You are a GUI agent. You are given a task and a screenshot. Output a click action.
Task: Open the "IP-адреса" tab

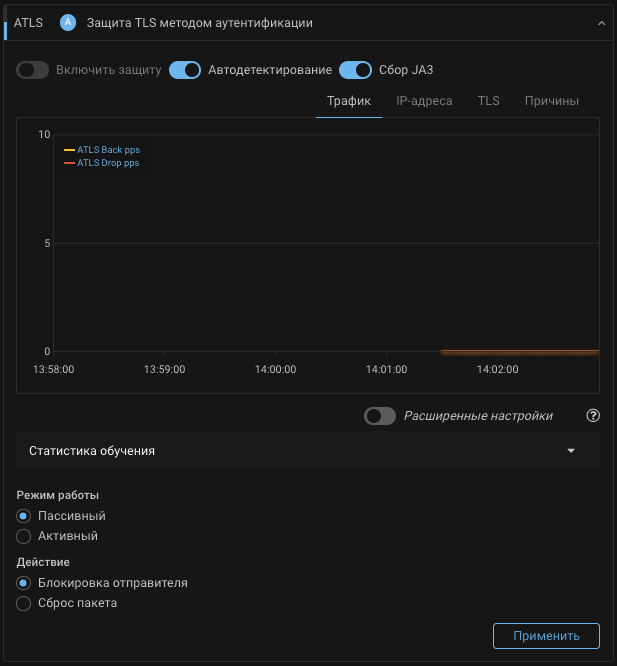pos(424,101)
